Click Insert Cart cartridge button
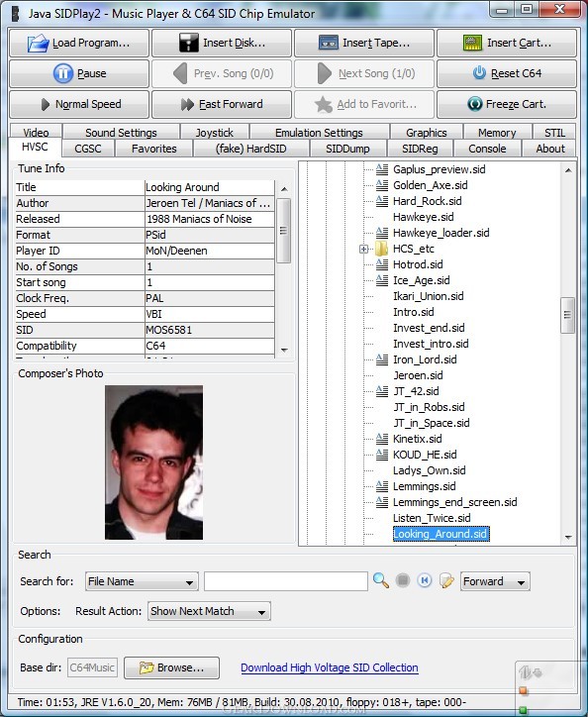This screenshot has width=588, height=717. [x=507, y=43]
